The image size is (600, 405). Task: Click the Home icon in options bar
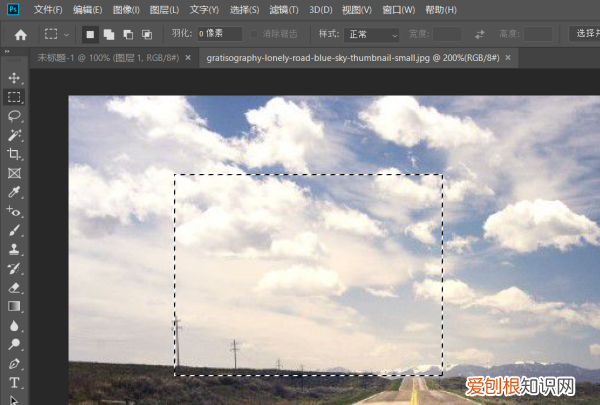coord(20,34)
